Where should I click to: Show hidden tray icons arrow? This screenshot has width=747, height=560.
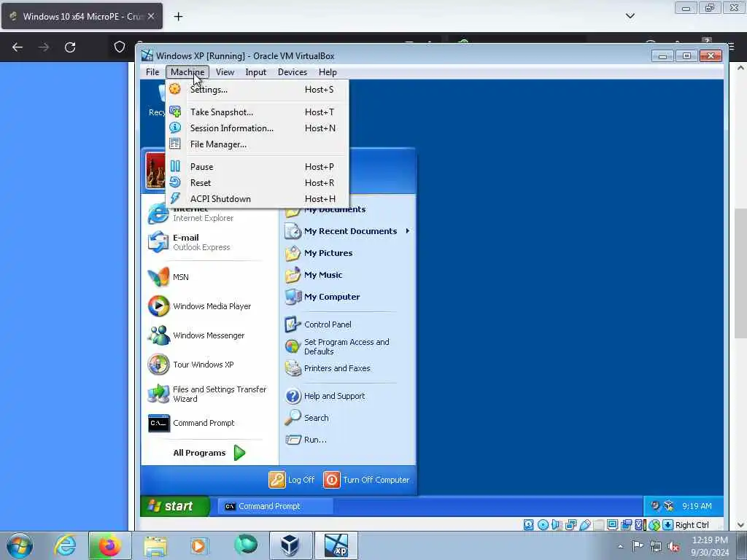tap(620, 546)
